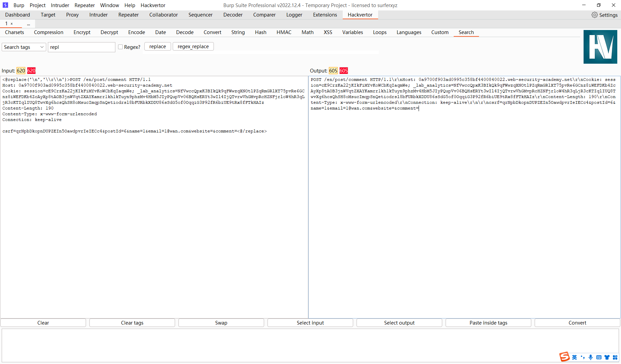Viewport: 621px width, 364px height.
Task: Select the Convert tag category
Action: [213, 32]
